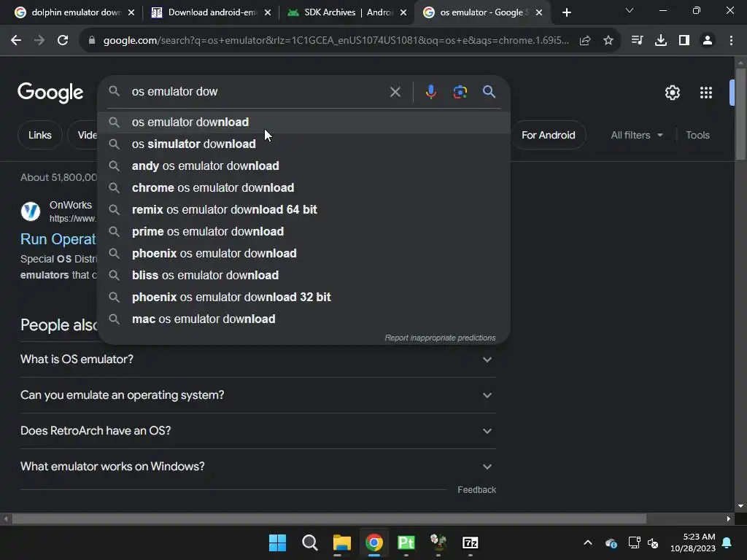
Task: Close the SDK Archives tab
Action: (403, 13)
